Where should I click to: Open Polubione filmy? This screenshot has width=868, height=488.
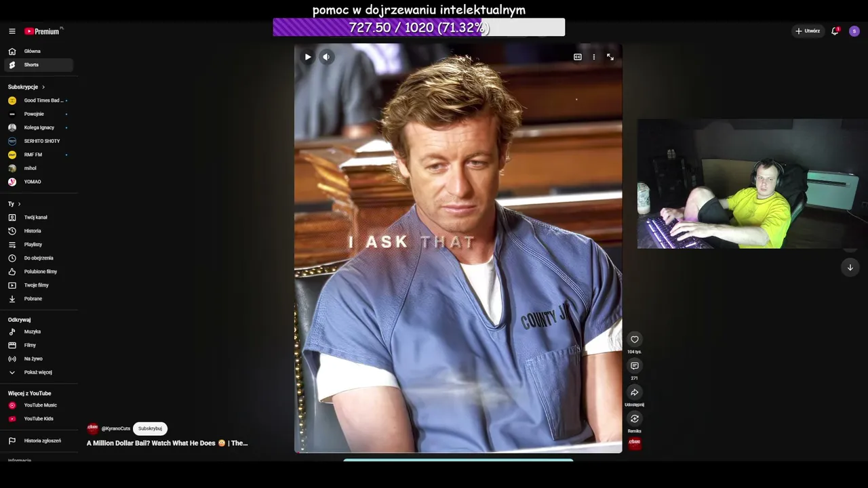(39, 272)
